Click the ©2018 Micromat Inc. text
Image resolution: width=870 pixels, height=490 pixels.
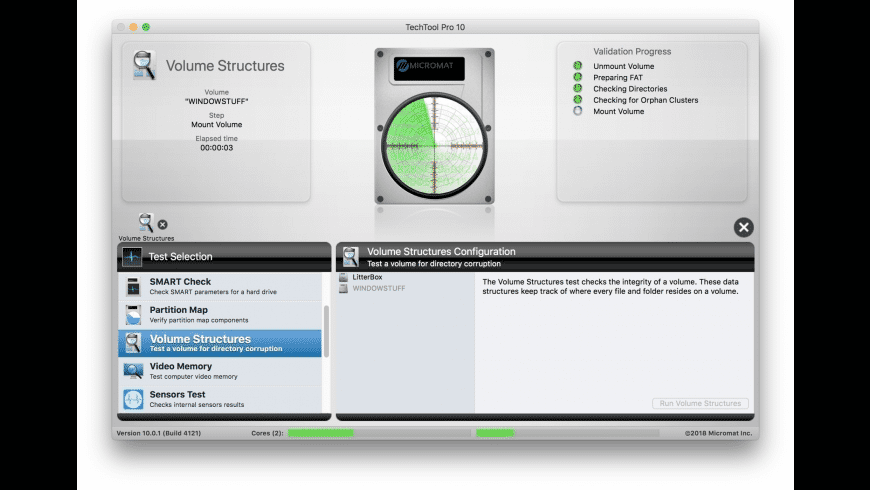(718, 433)
